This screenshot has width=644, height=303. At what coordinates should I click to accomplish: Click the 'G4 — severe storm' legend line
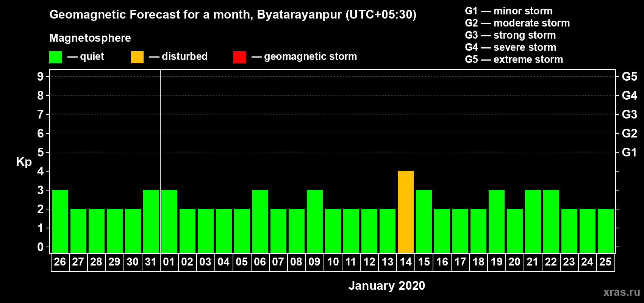pos(511,47)
